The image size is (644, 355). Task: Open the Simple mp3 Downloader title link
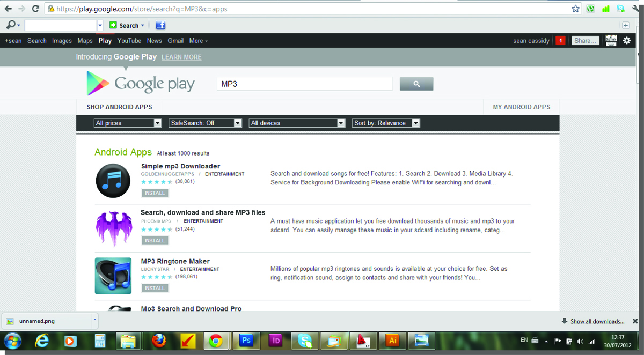click(x=180, y=166)
